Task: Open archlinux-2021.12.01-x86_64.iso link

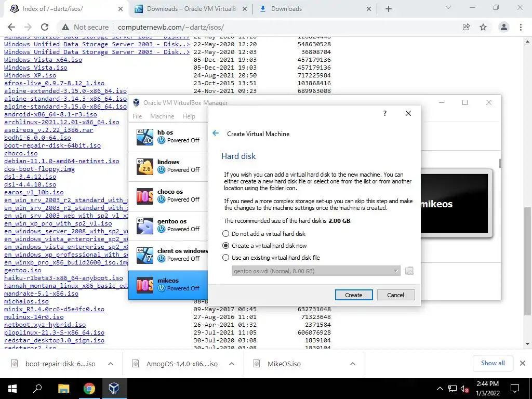Action: pyautogui.click(x=62, y=122)
